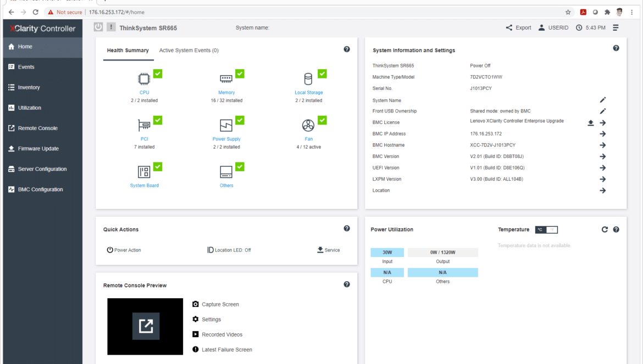Viewport: 643px width, 364px height.
Task: Expand BMC Version details arrow
Action: pos(603,156)
